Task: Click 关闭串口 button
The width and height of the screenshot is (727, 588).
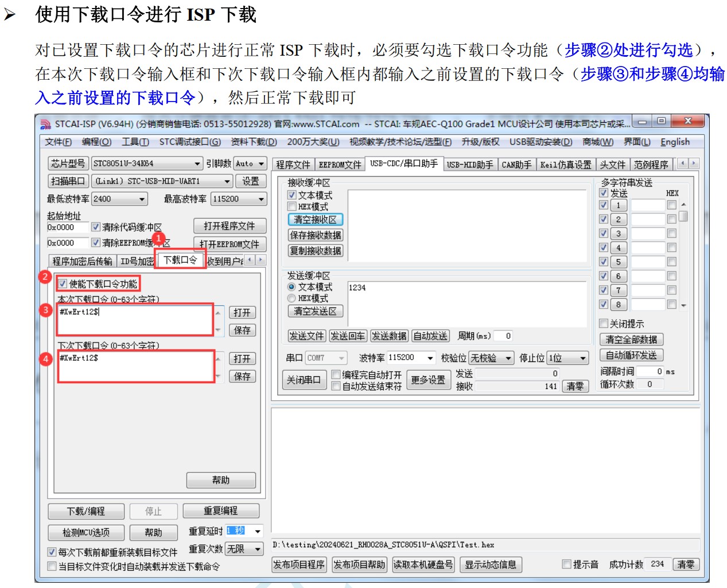Action: point(304,380)
